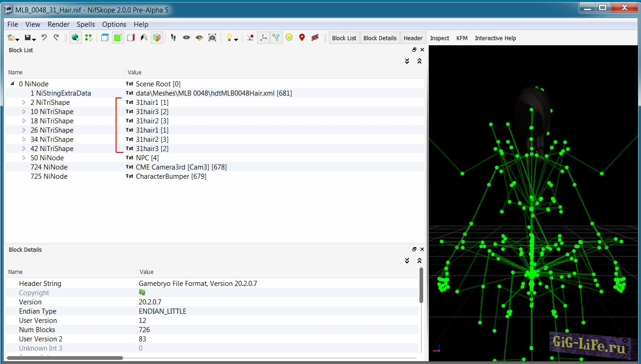Click the Interactive Help button
641x364 pixels.
[x=495, y=38]
